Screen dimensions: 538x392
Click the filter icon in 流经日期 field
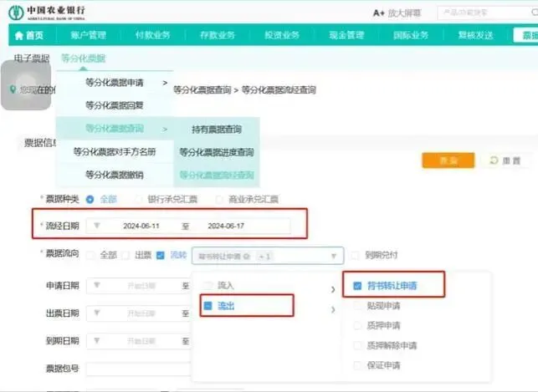[x=97, y=226]
